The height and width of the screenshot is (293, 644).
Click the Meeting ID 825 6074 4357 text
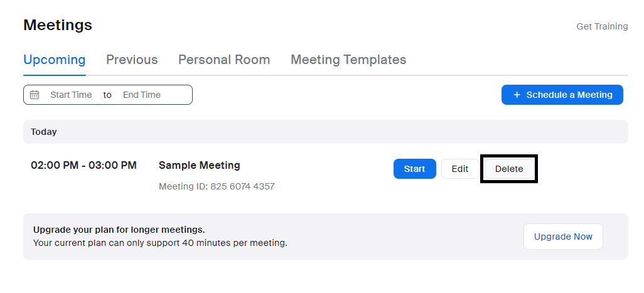pos(217,186)
